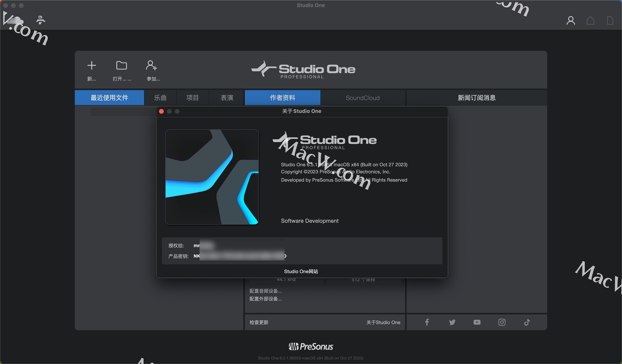The width and height of the screenshot is (622, 364).
Task: Click the Facebook icon at the bottom
Action: (x=427, y=322)
